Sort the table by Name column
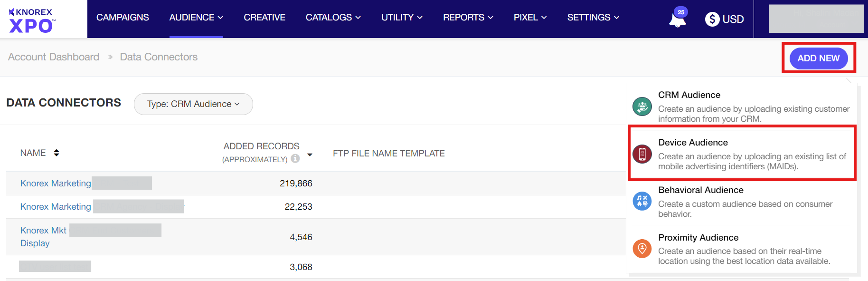Image resolution: width=868 pixels, height=281 pixels. pos(57,153)
